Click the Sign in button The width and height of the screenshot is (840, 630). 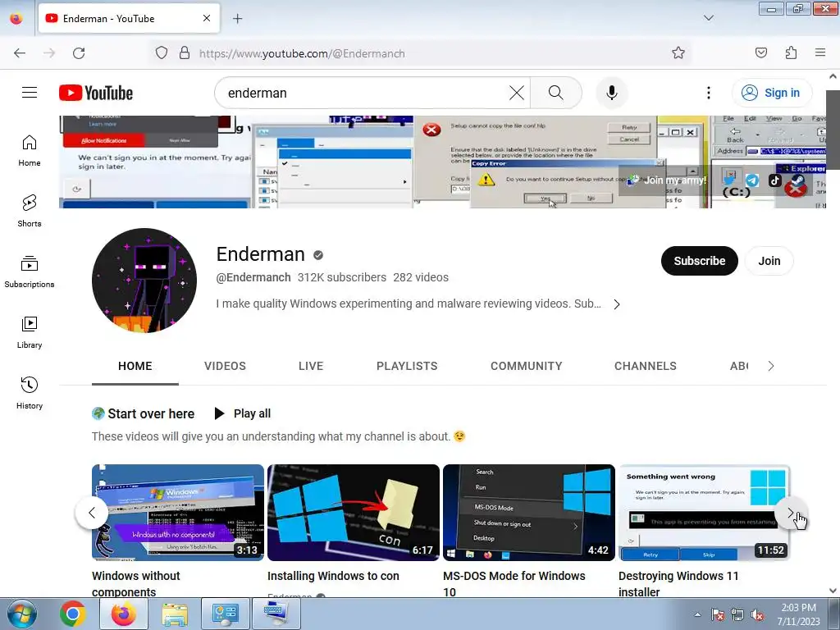pyautogui.click(x=772, y=93)
